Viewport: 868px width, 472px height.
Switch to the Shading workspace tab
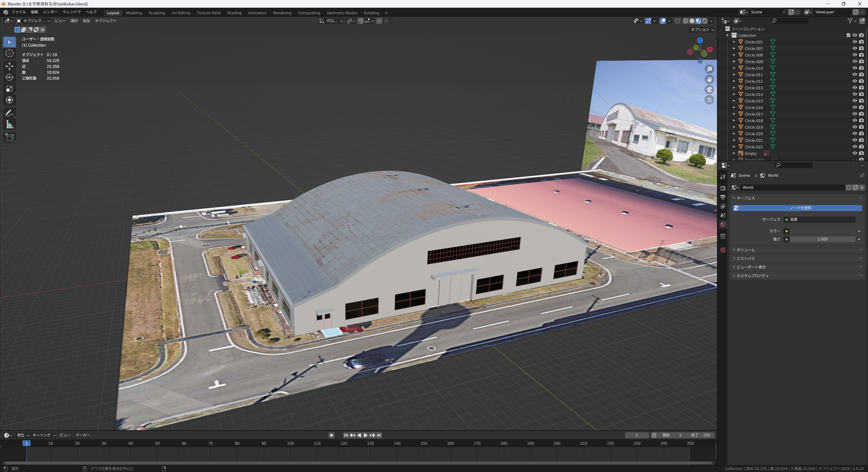234,13
